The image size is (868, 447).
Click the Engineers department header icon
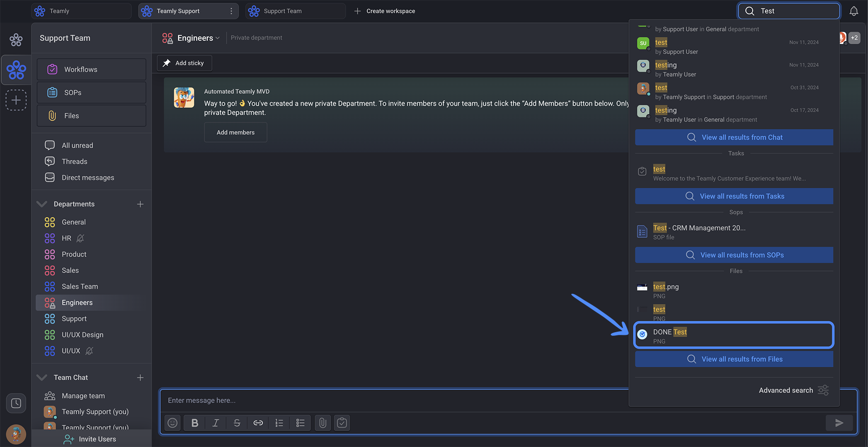pyautogui.click(x=167, y=38)
